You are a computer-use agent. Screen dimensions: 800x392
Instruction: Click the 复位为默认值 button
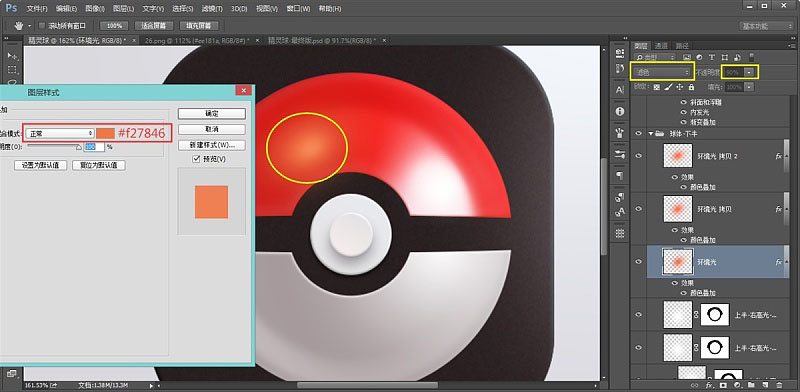(x=99, y=165)
